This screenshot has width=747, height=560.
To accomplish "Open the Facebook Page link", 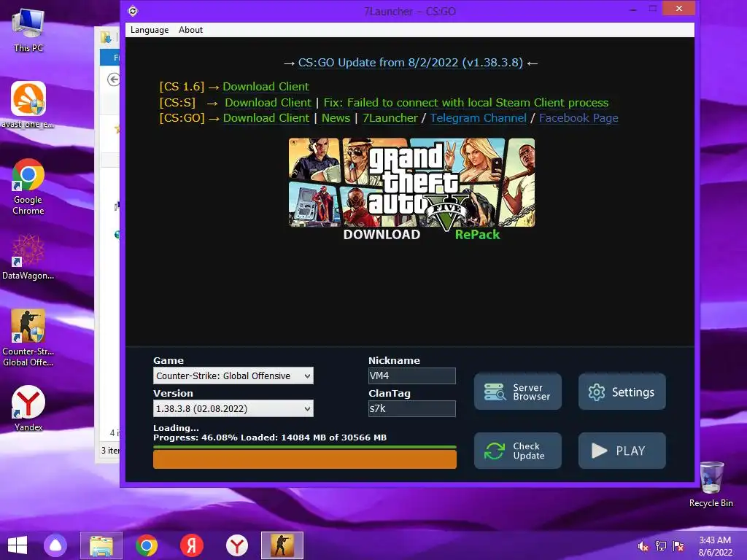I will point(578,118).
